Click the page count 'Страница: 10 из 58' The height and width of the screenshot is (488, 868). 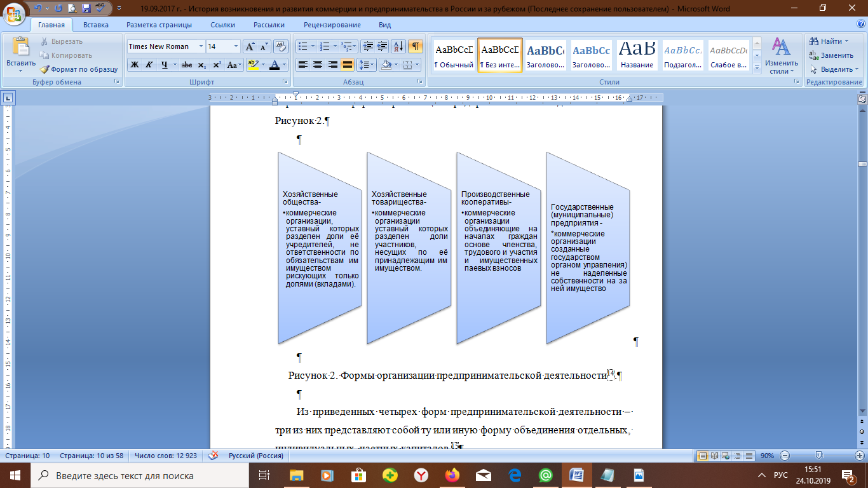coord(92,456)
